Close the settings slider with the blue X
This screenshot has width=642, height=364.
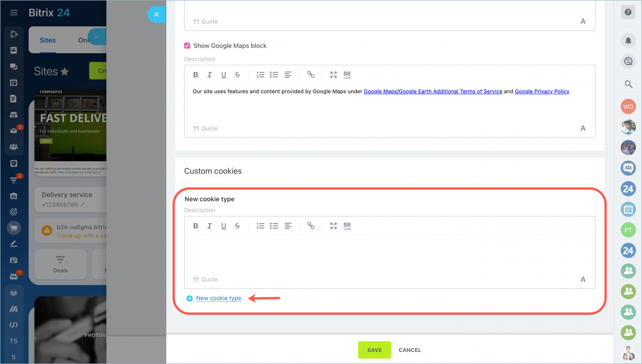[156, 14]
